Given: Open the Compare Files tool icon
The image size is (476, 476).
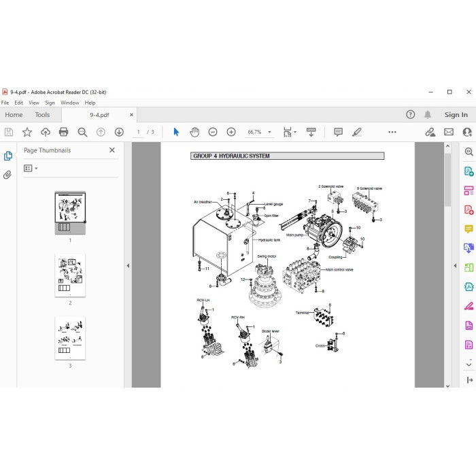Looking at the screenshot, I should click(x=469, y=267).
